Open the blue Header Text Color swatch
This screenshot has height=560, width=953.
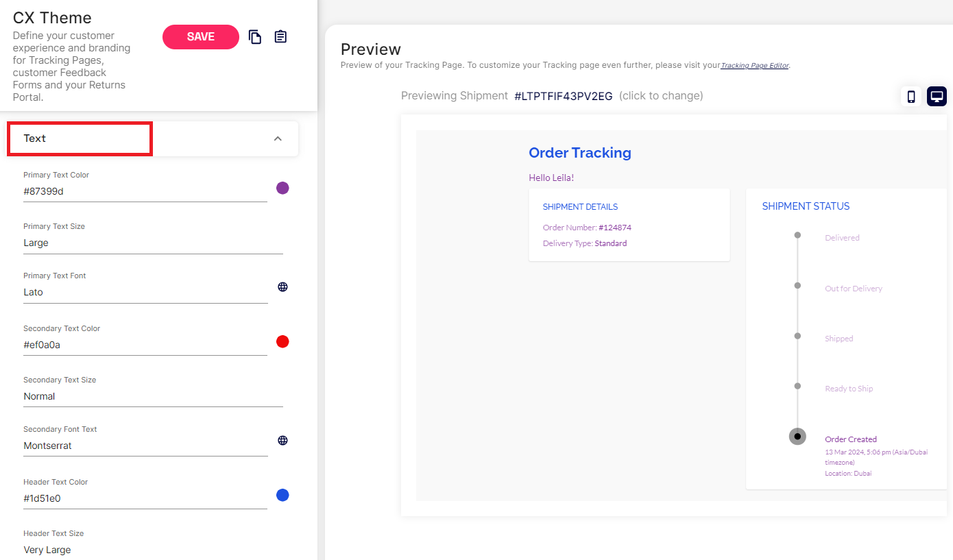pos(282,496)
